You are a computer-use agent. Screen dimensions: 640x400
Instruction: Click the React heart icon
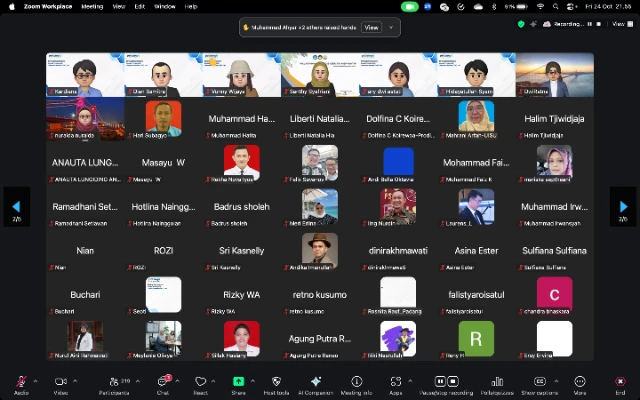pos(200,381)
